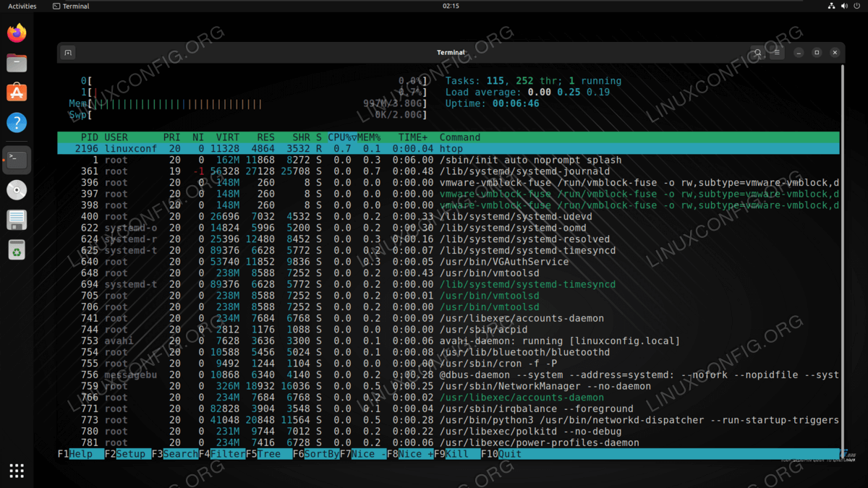
Task: Open F6 SortBy menu in htop
Action: point(316,454)
